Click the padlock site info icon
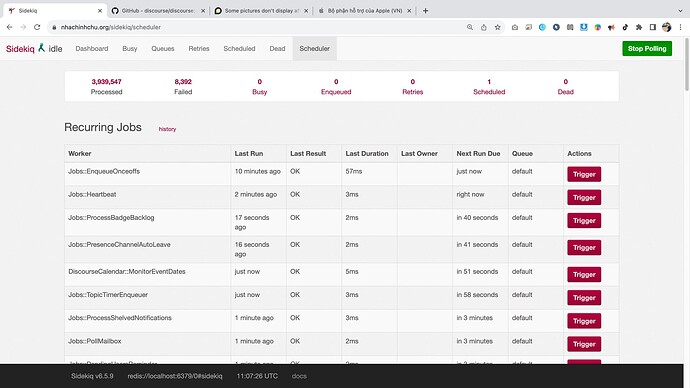The height and width of the screenshot is (388, 690). [54, 27]
